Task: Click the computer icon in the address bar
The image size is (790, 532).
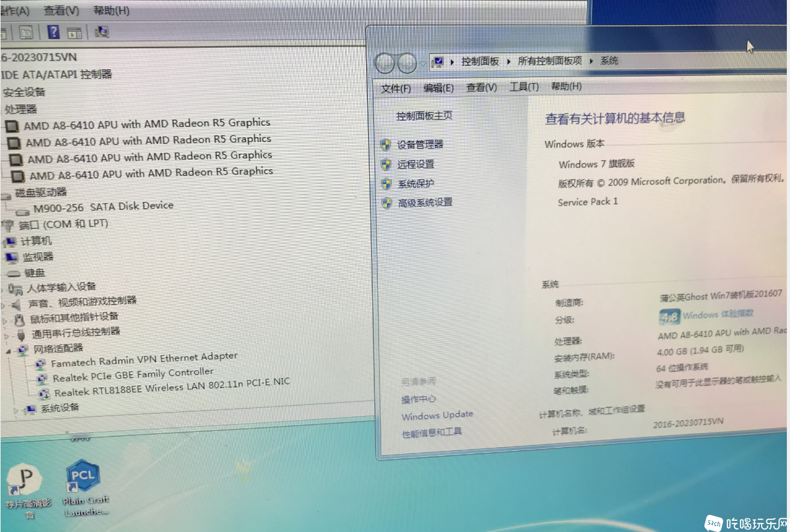Action: (438, 62)
